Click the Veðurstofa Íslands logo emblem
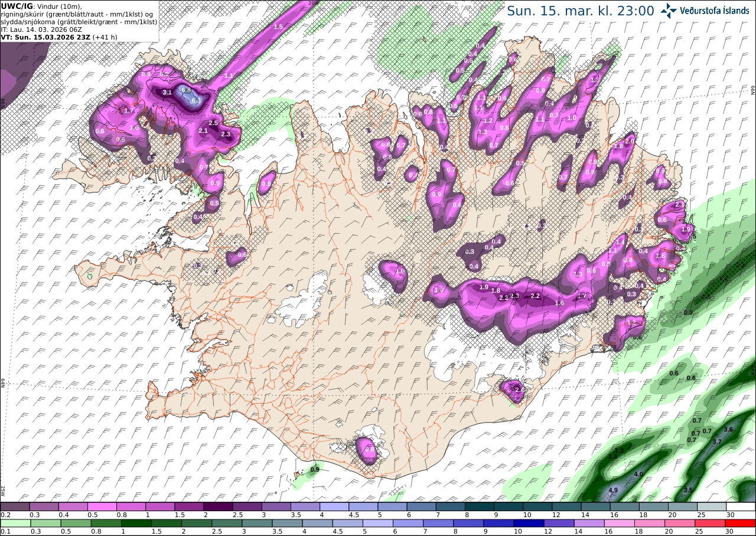 coord(669,11)
